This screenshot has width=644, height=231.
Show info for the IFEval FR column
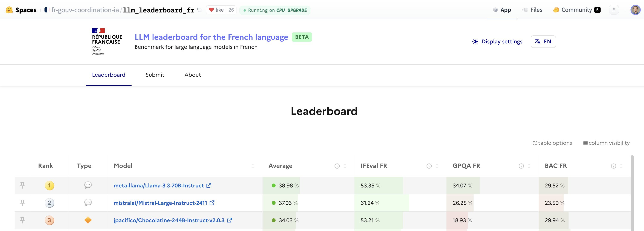click(429, 166)
